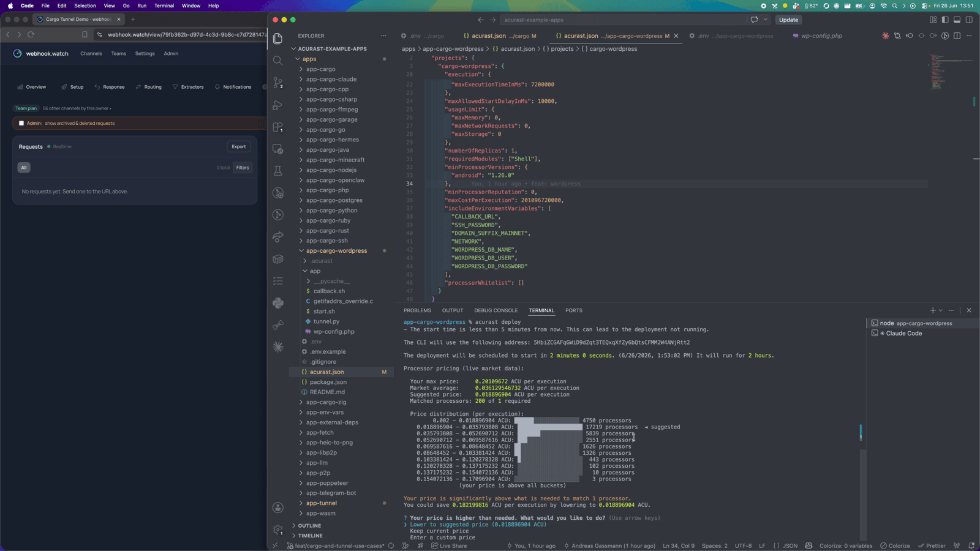Close the acurast.json app-cargo-wordpress tab
Image resolution: width=980 pixels, height=551 pixels.
click(676, 36)
